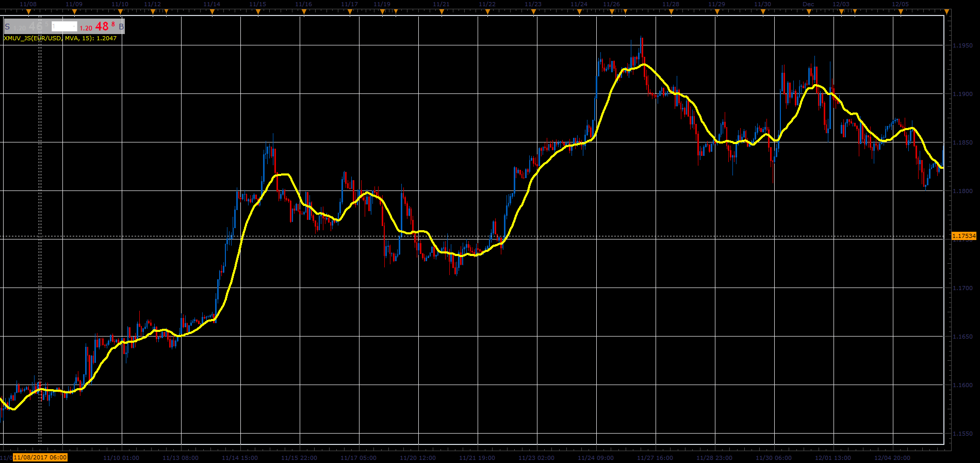980x463 pixels.
Task: Click the B buy button in the quote panel
Action: (121, 27)
